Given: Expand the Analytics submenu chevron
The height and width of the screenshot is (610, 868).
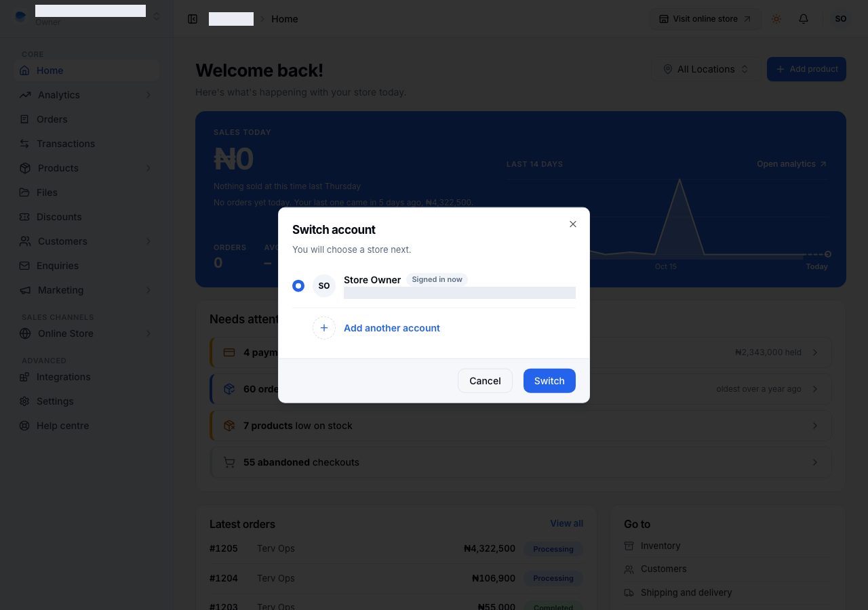Looking at the screenshot, I should tap(148, 95).
